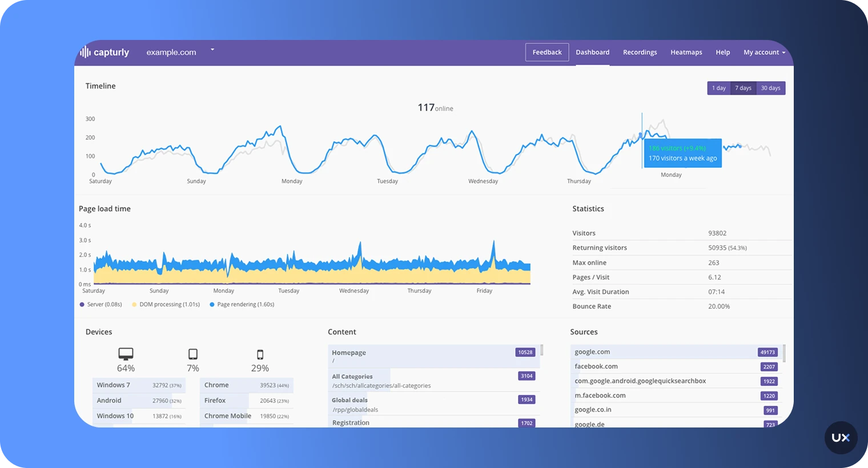Expand the My account menu
The width and height of the screenshot is (868, 468).
pos(764,53)
